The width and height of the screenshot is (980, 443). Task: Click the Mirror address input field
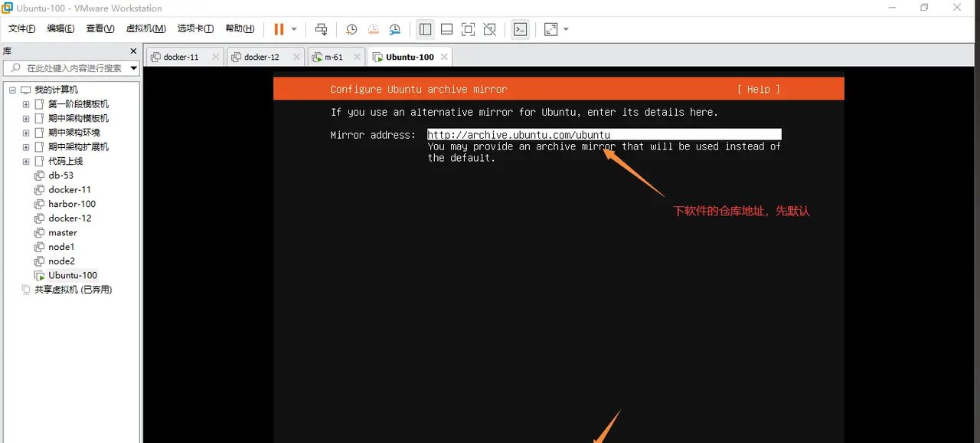pos(604,135)
